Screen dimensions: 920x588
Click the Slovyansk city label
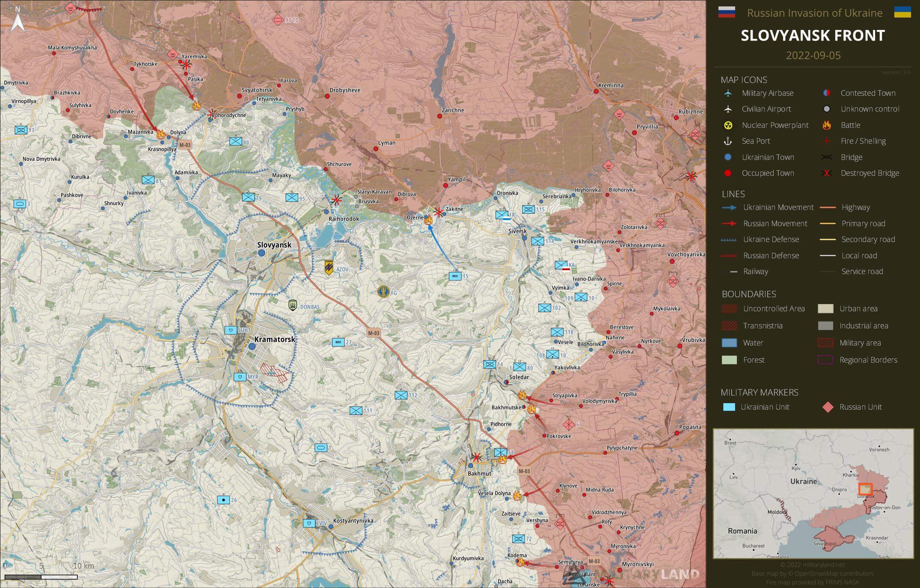pos(274,245)
